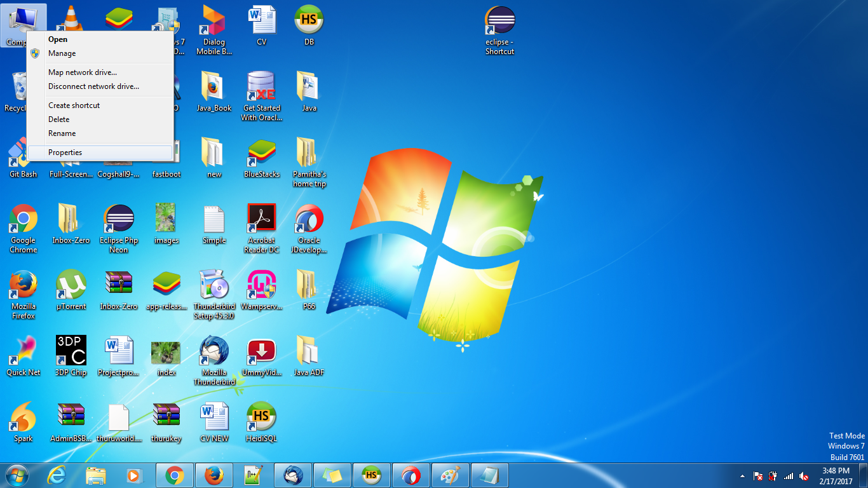This screenshot has width=868, height=488.
Task: Launch Internet Explorer from the taskbar
Action: pos(57,475)
